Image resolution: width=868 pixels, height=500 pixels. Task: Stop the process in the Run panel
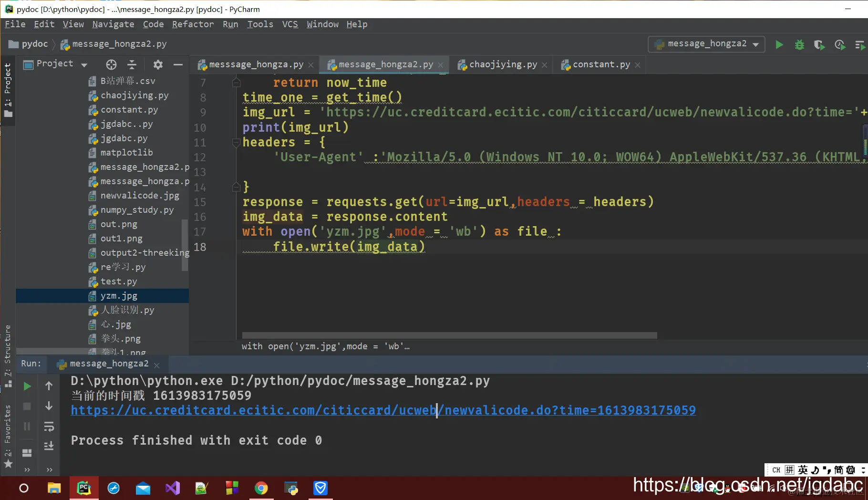[x=27, y=406]
